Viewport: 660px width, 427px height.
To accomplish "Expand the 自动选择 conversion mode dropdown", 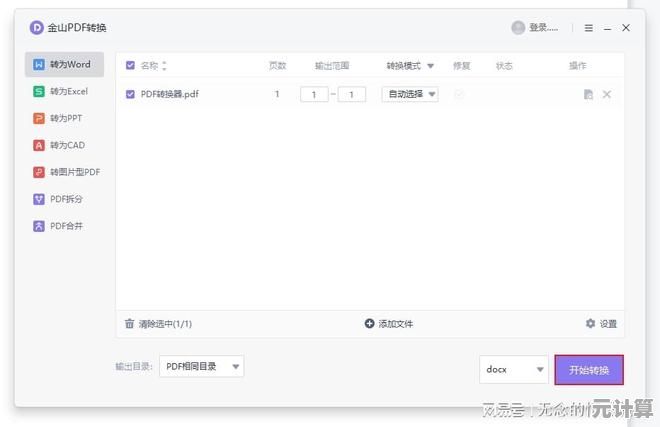I will coord(410,95).
